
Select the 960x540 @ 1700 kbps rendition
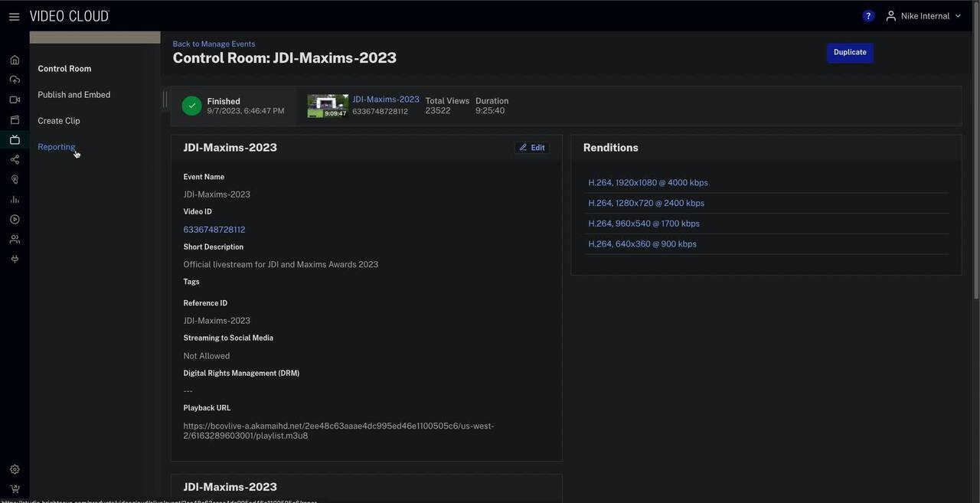click(644, 224)
